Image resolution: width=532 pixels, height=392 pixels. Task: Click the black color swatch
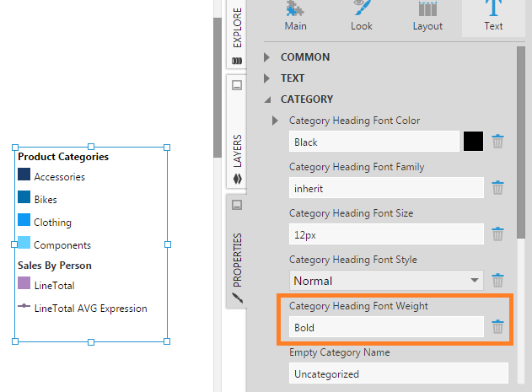click(x=473, y=141)
